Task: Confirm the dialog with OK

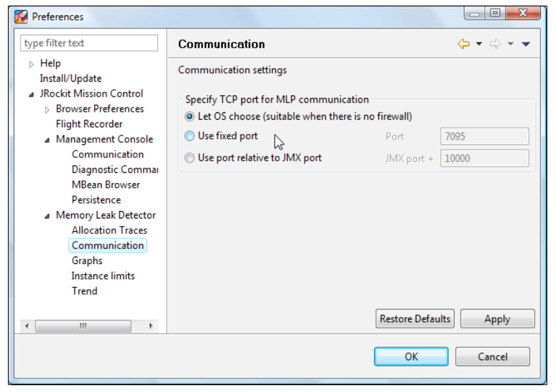Action: pos(411,357)
